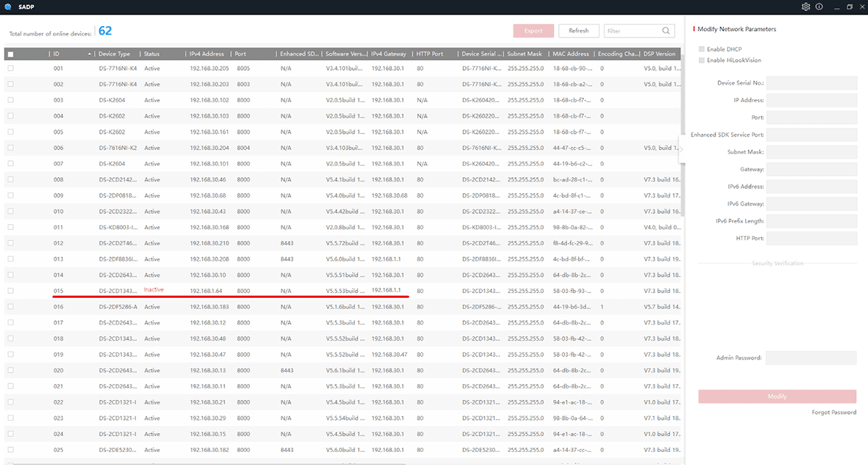The image size is (868, 465).
Task: Click the Modify button
Action: [777, 396]
